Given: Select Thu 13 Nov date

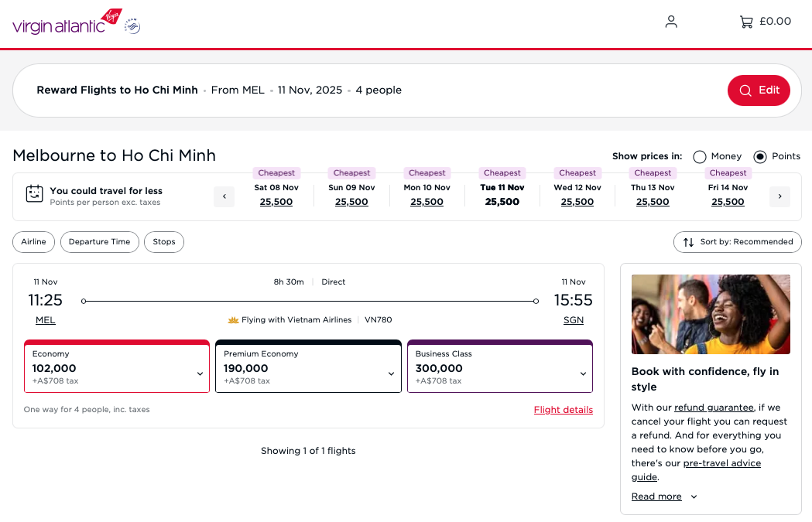Looking at the screenshot, I should coord(653,195).
